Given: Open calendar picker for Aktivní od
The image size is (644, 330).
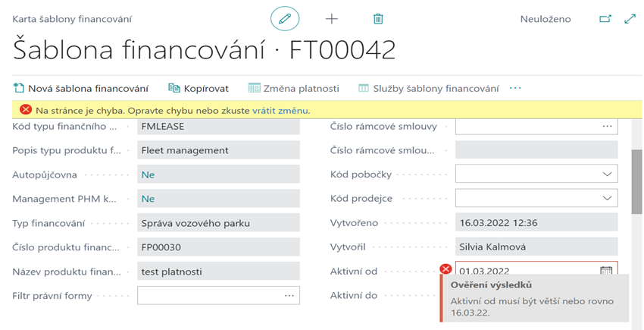Looking at the screenshot, I should pyautogui.click(x=606, y=271).
